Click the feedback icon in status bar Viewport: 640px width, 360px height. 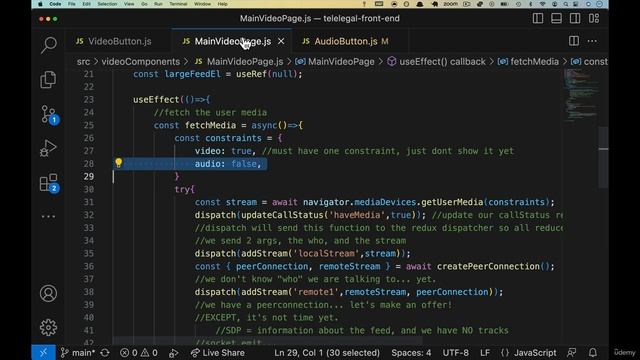[x=572, y=353]
